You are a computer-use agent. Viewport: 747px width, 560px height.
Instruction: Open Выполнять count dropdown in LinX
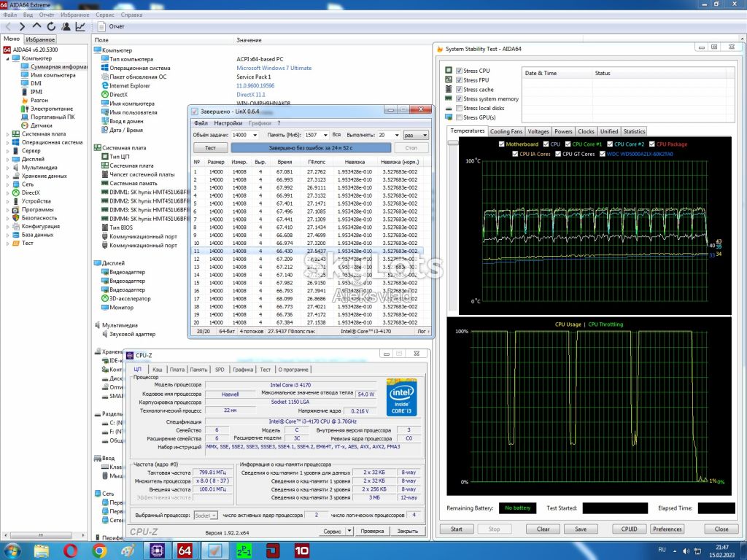(x=396, y=135)
